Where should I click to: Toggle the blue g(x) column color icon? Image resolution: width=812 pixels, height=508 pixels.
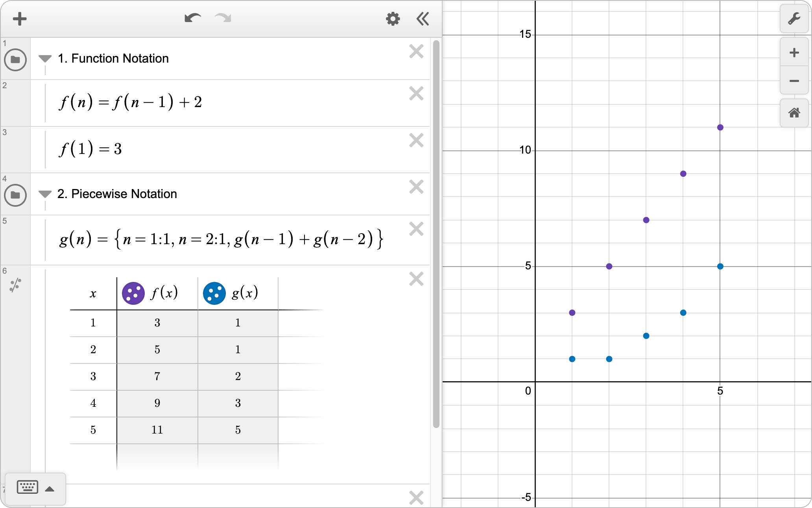214,293
